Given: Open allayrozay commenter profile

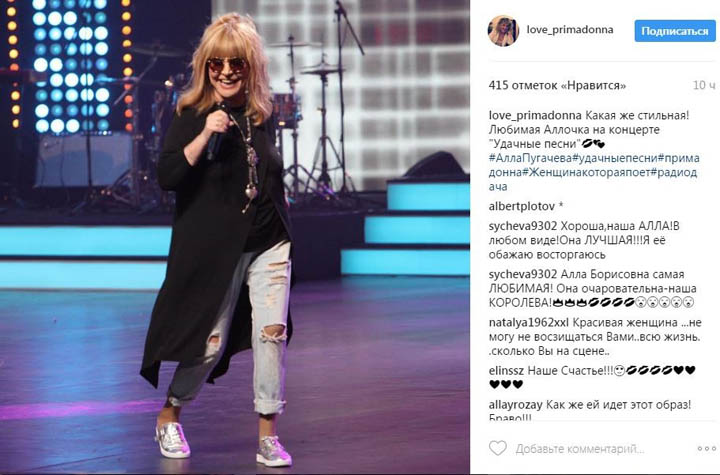Looking at the screenshot, I should (516, 405).
